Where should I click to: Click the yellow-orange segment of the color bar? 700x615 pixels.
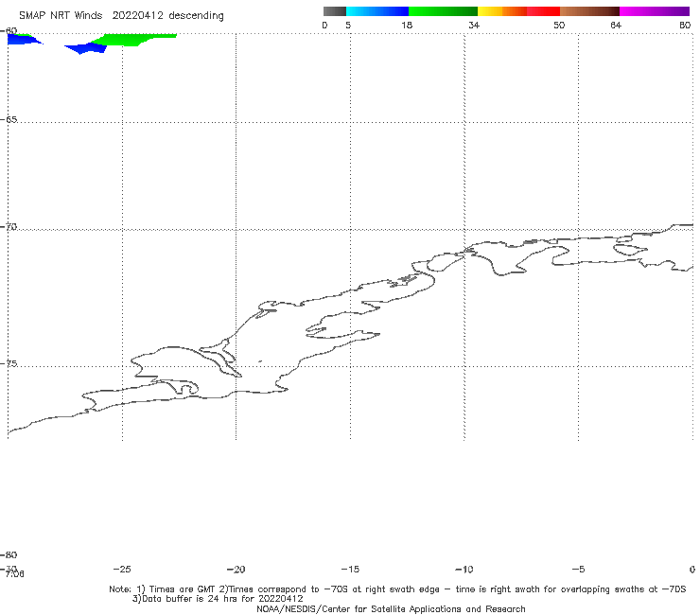[502, 11]
